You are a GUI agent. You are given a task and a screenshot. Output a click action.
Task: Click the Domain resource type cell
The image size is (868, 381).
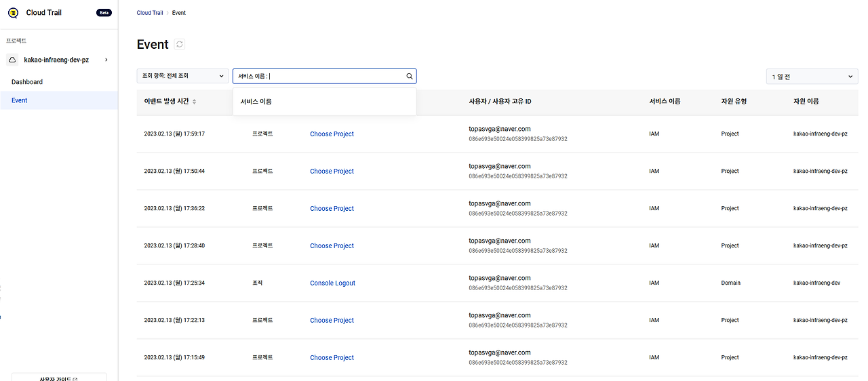731,283
